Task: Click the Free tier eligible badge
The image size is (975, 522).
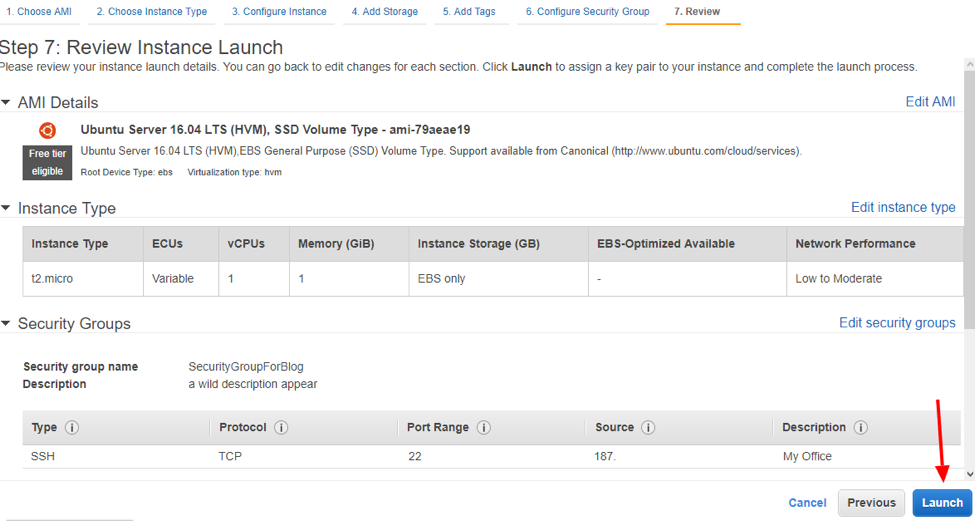Action: (x=47, y=163)
